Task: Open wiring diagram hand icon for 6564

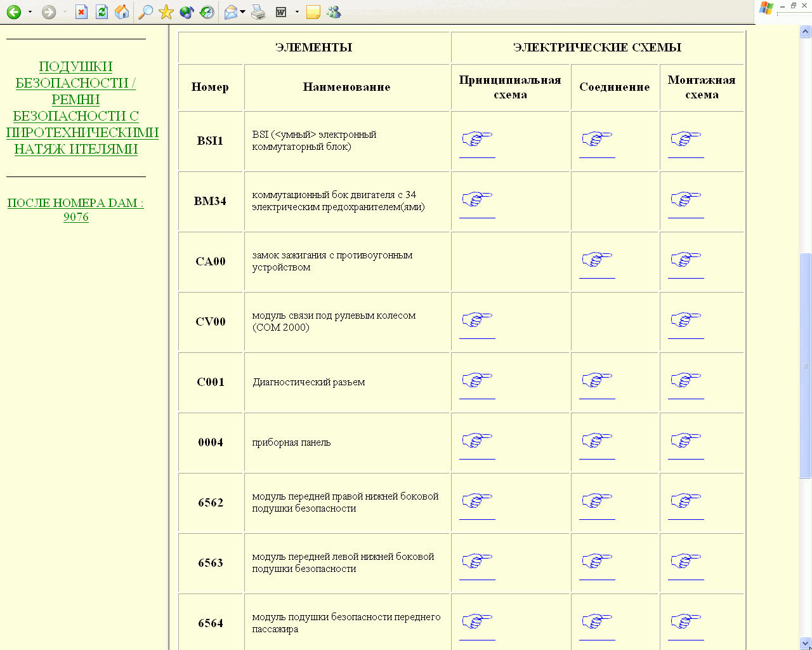Action: [x=686, y=621]
